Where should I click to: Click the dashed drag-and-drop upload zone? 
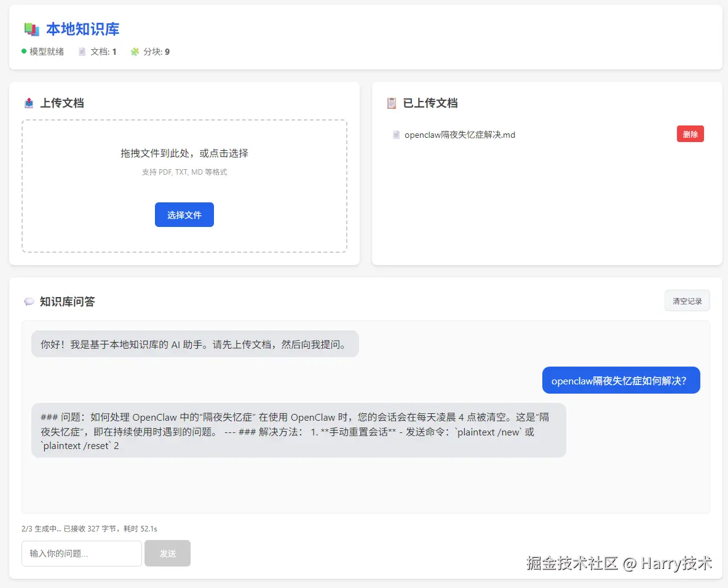pos(184,186)
